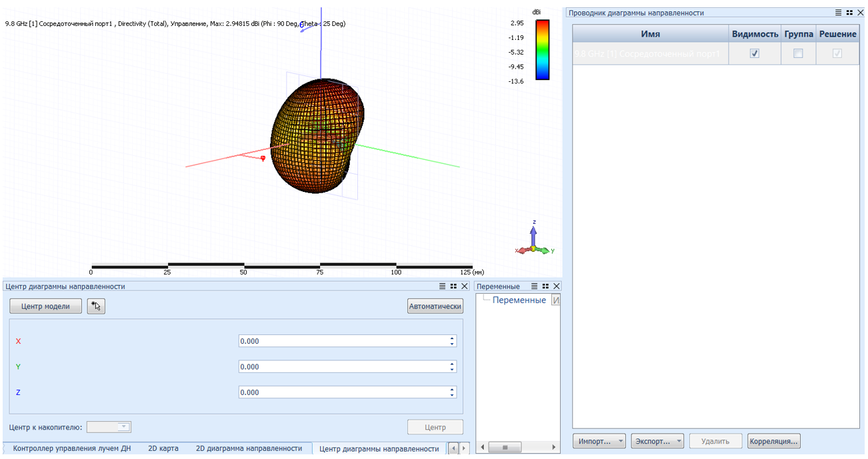Click grid layout icon in Центр диаграммы panel header
The image size is (868, 459).
tap(453, 286)
